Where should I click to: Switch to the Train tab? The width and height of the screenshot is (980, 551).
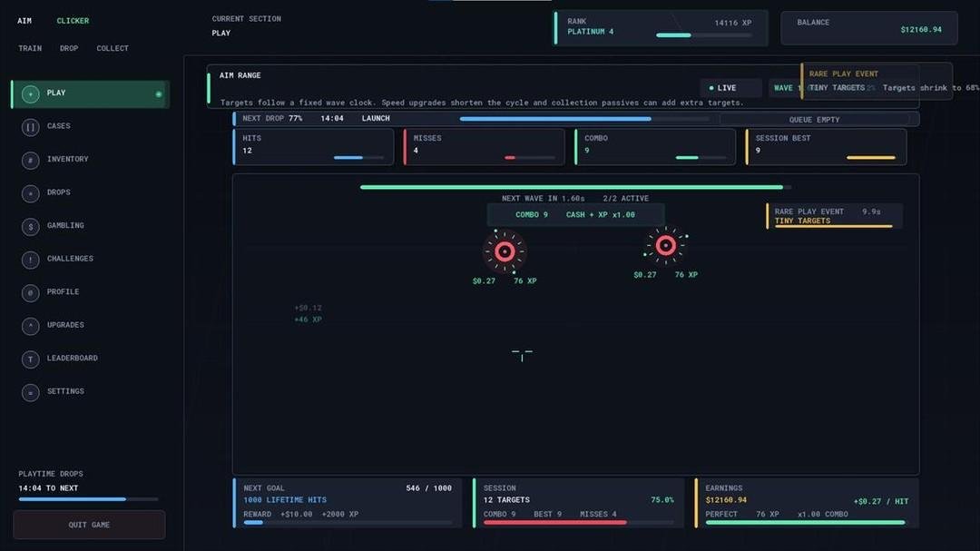[x=30, y=48]
